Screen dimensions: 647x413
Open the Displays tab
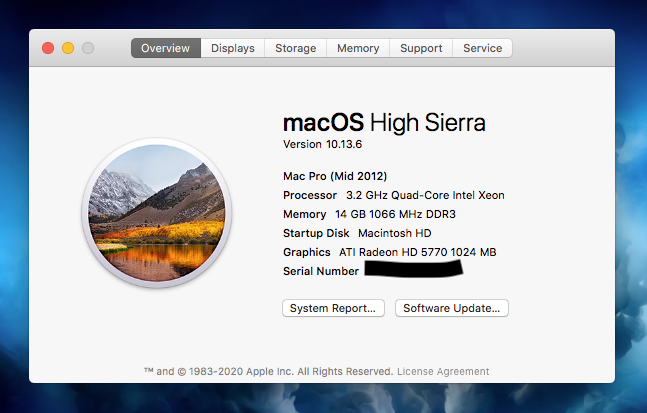point(233,48)
